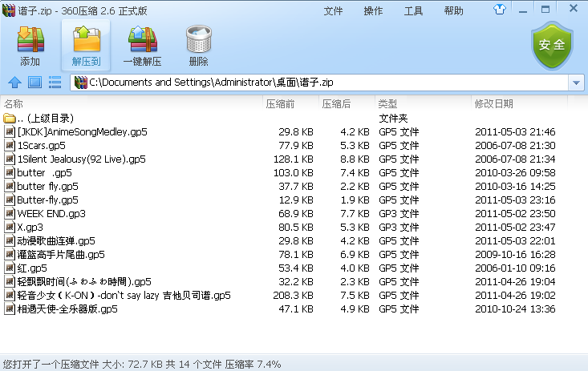Maximize the 360压缩 window
The height and width of the screenshot is (371, 588).
point(545,10)
